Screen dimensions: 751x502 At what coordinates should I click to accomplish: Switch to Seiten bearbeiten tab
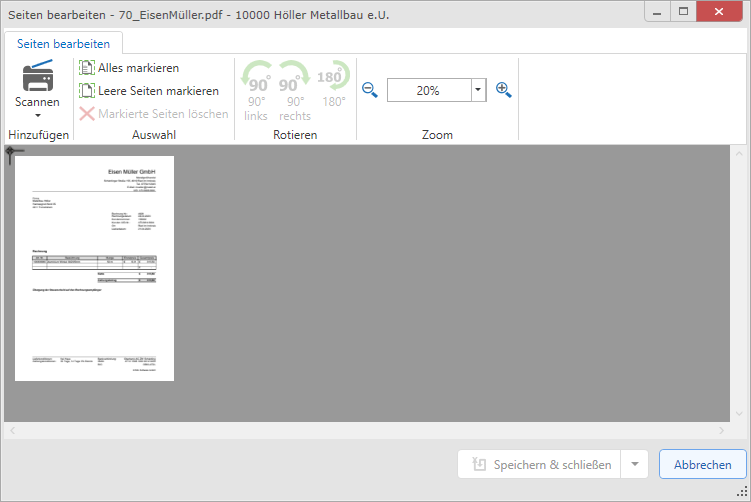click(64, 43)
